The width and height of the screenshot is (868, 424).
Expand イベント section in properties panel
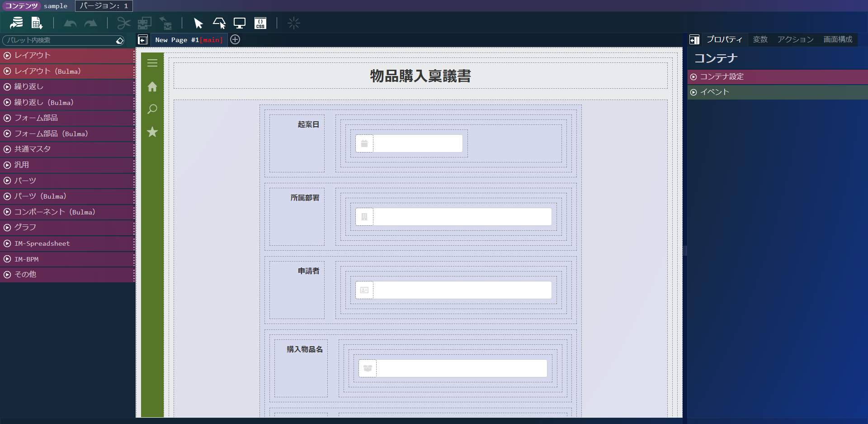click(778, 92)
